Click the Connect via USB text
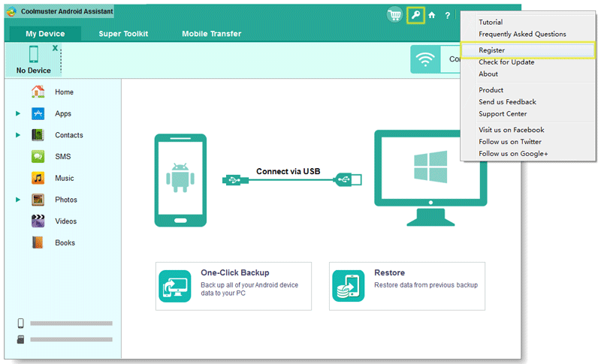601x364 pixels. tap(288, 171)
